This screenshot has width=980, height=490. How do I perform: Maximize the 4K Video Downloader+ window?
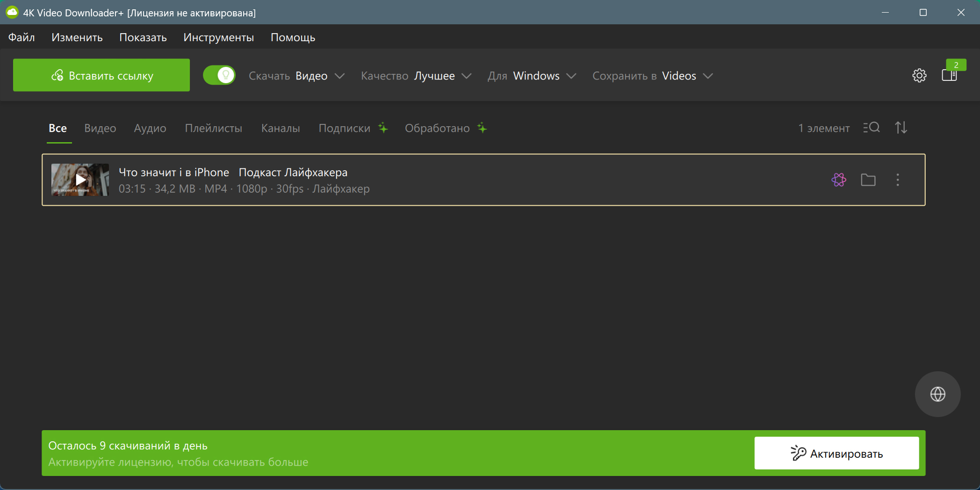click(923, 12)
